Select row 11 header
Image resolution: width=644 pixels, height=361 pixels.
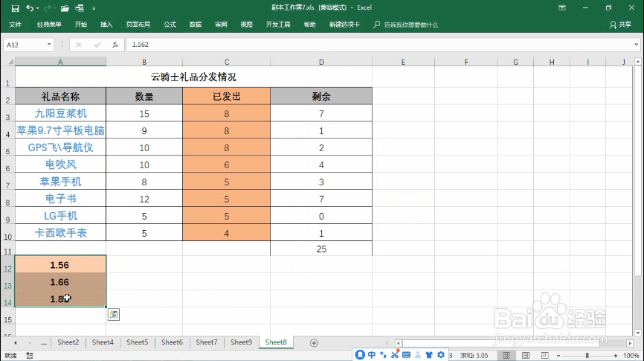point(7,249)
